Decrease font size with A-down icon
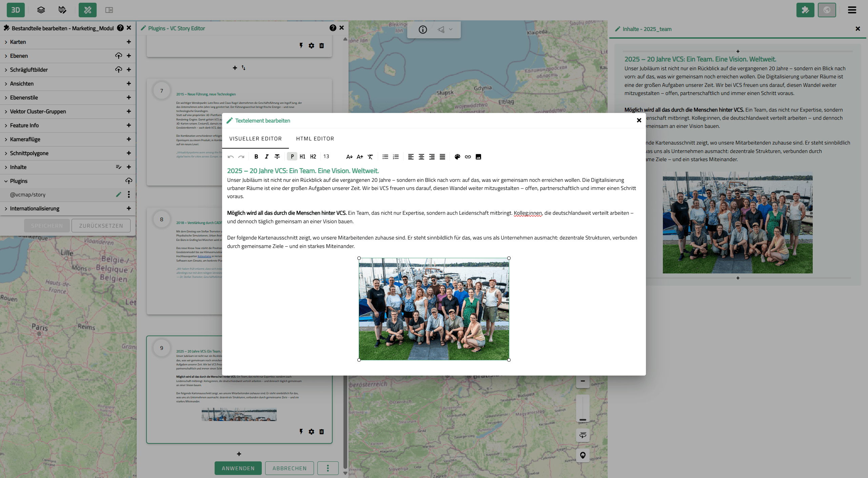 pyautogui.click(x=349, y=156)
